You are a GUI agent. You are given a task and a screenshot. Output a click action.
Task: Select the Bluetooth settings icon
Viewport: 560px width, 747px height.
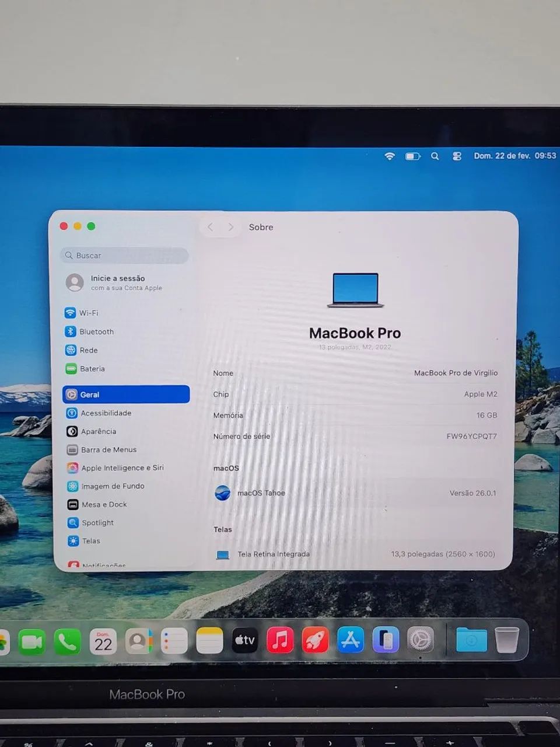(x=96, y=331)
